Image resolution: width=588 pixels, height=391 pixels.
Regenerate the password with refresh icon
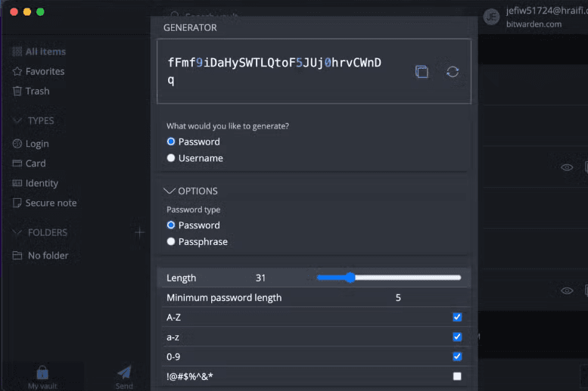pyautogui.click(x=453, y=72)
